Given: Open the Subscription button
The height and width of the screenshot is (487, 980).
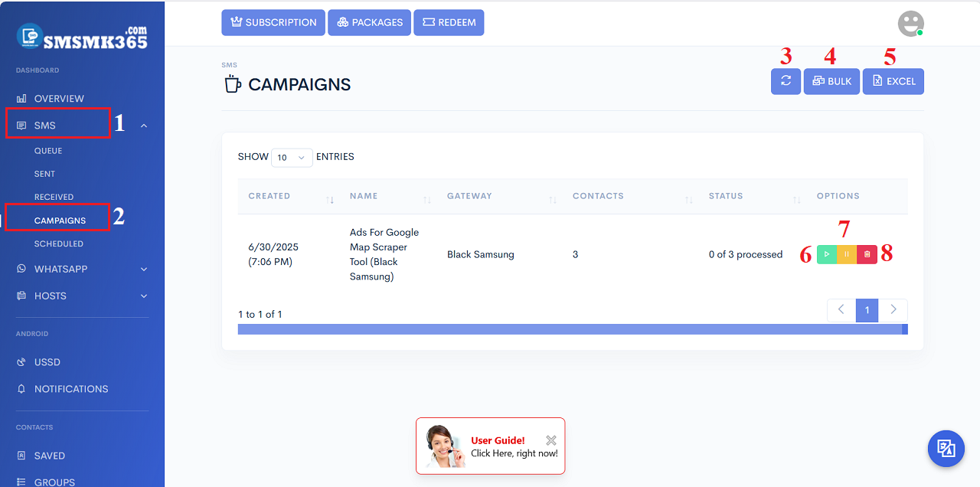Looking at the screenshot, I should (x=273, y=22).
